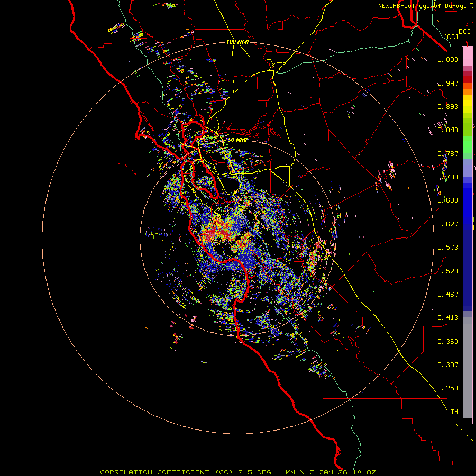Screen dimensions: 476x476
Task: Click the 50 NMI range ring label
Action: coord(237,140)
